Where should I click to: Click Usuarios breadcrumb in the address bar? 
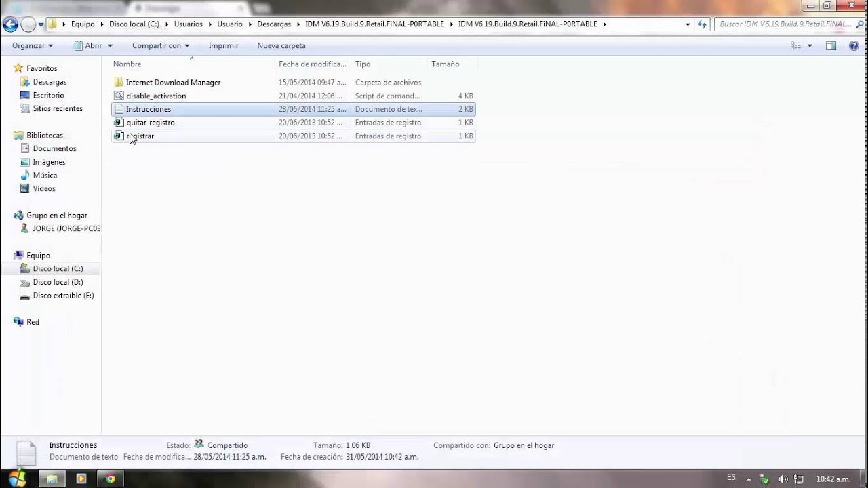tap(188, 24)
